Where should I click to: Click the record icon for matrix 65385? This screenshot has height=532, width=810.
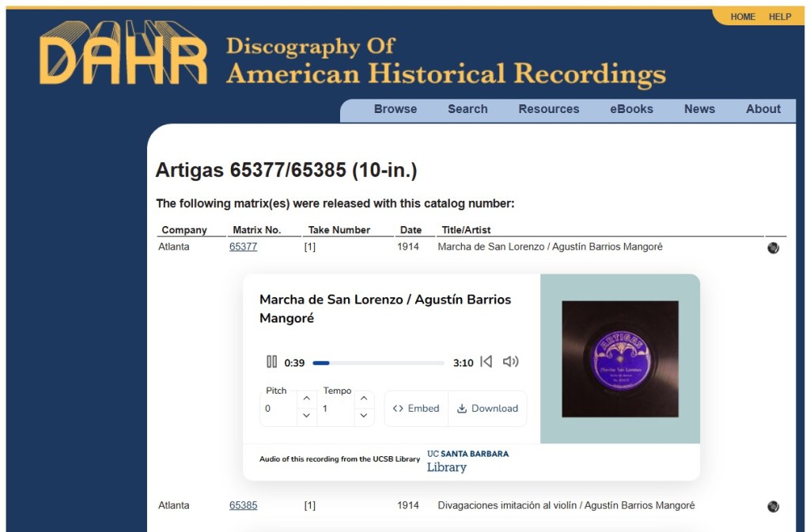point(773,506)
